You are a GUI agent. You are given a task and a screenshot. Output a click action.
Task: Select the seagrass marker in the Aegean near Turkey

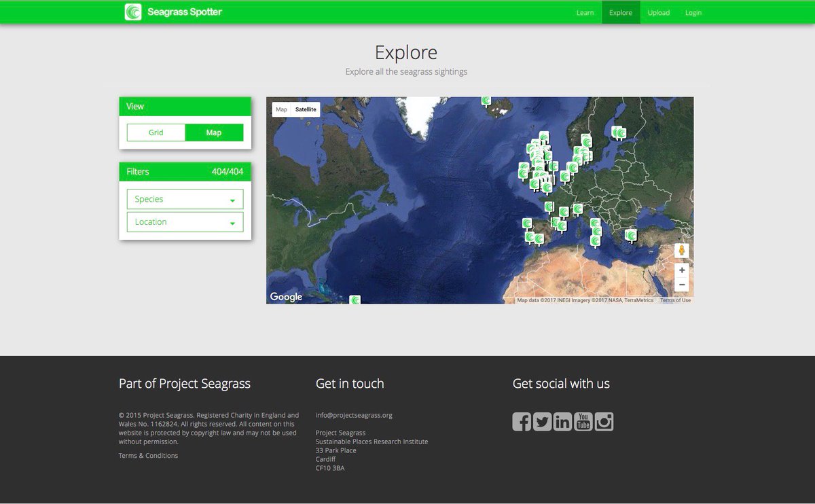[x=631, y=236]
